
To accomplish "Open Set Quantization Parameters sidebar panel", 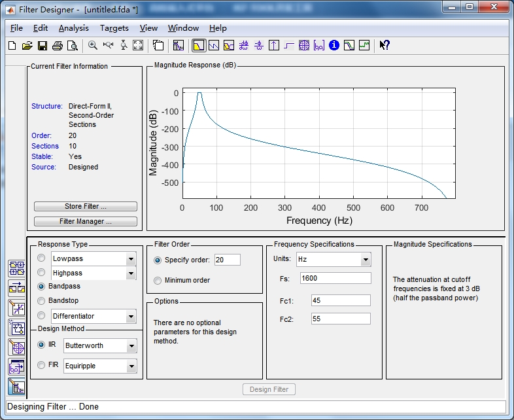I will [17, 308].
